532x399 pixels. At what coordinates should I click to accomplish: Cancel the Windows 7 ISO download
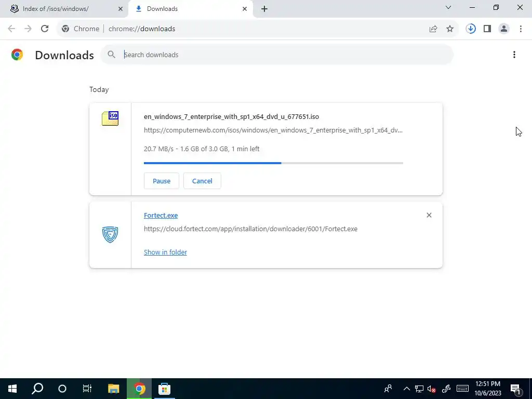[x=202, y=181]
